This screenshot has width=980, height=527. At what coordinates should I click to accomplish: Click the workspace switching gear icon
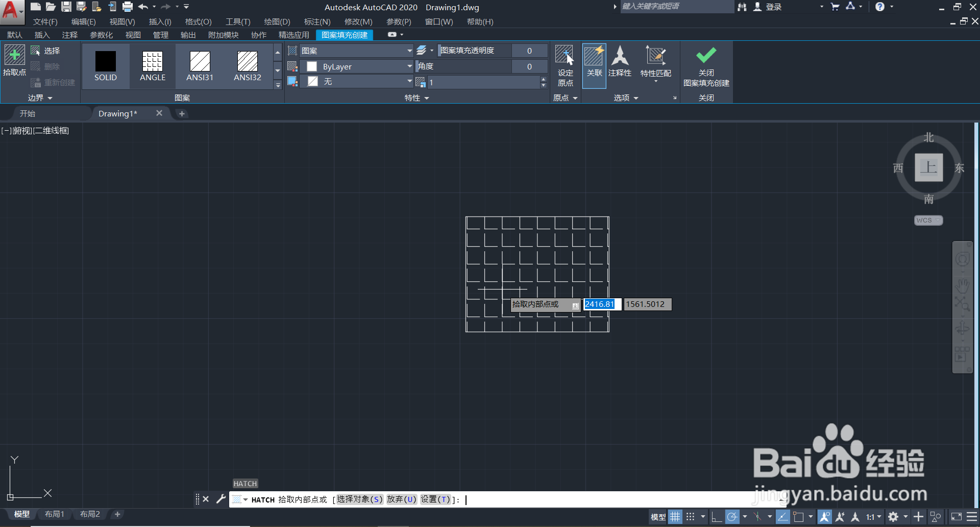(x=893, y=517)
